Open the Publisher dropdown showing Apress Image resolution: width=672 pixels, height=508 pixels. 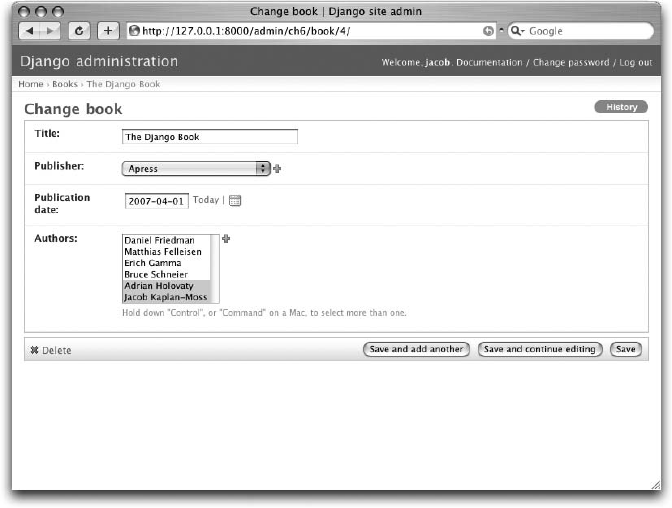196,168
